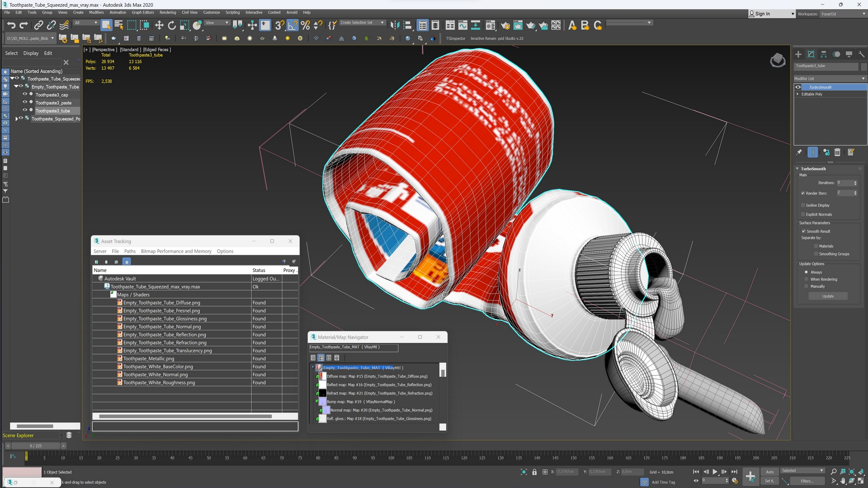Screen dimensions: 868x488
Task: Toggle the Percent Snap icon
Action: 306,25
